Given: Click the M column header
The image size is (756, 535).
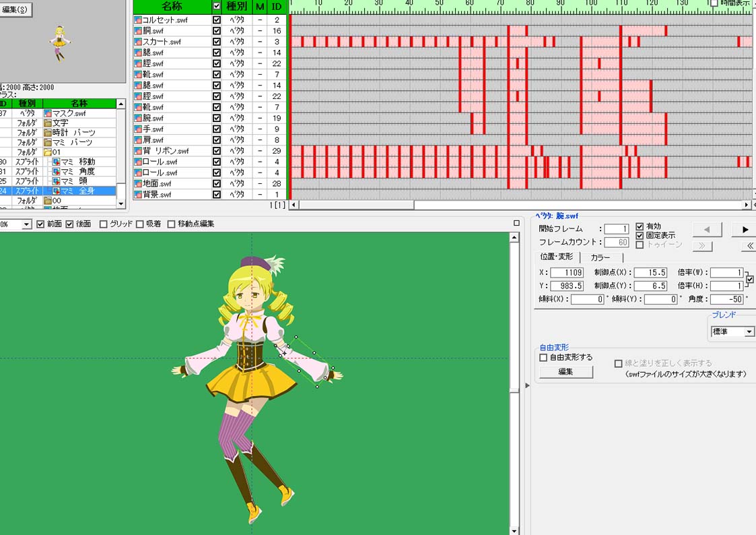Looking at the screenshot, I should (x=260, y=6).
